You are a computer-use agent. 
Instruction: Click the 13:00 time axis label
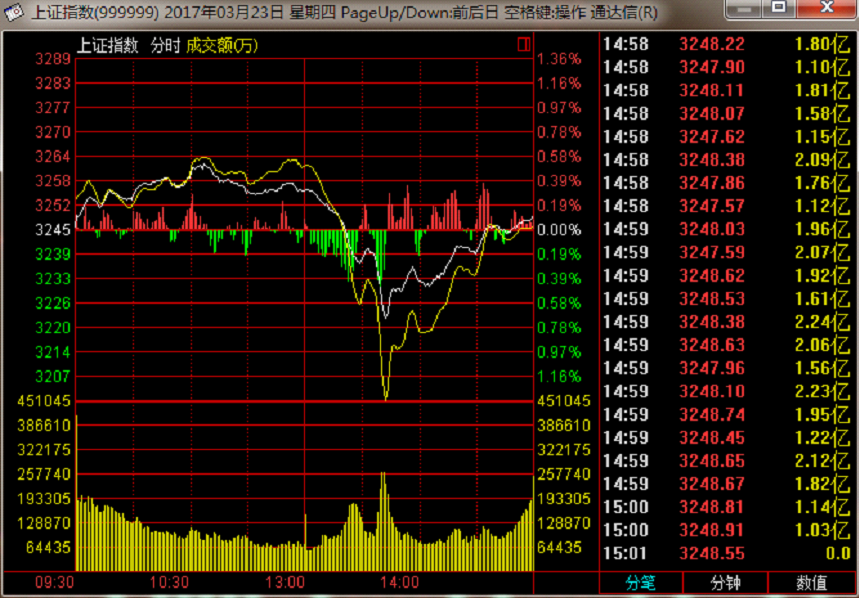(285, 583)
